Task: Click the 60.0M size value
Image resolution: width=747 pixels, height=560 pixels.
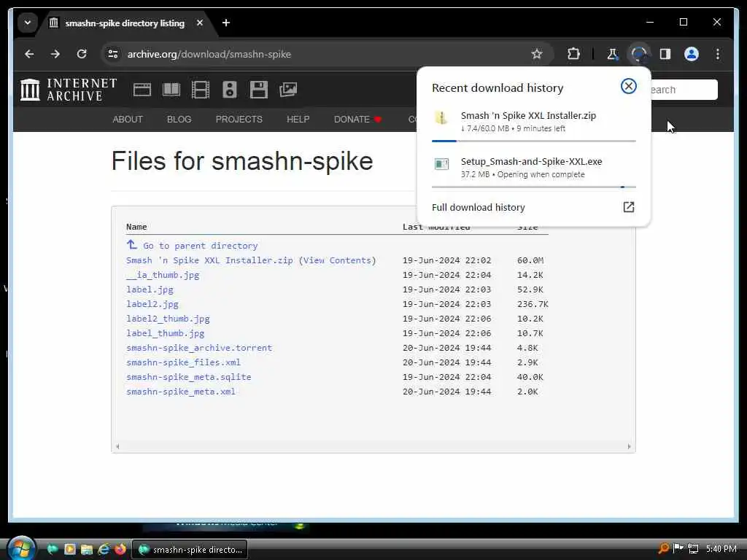Action: 530,260
